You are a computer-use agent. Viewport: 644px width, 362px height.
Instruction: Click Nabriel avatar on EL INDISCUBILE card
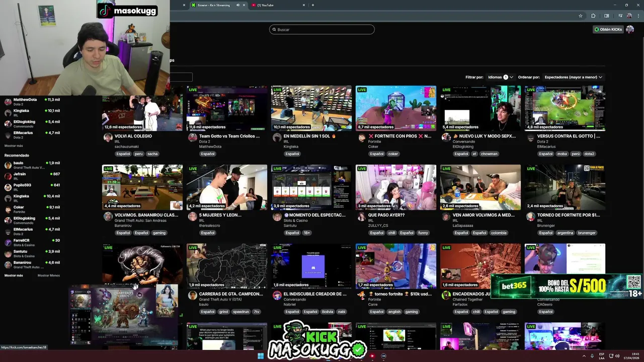click(277, 295)
